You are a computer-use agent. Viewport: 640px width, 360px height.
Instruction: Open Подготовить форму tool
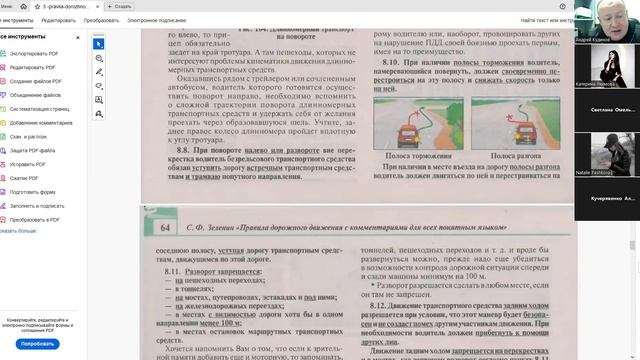33,192
